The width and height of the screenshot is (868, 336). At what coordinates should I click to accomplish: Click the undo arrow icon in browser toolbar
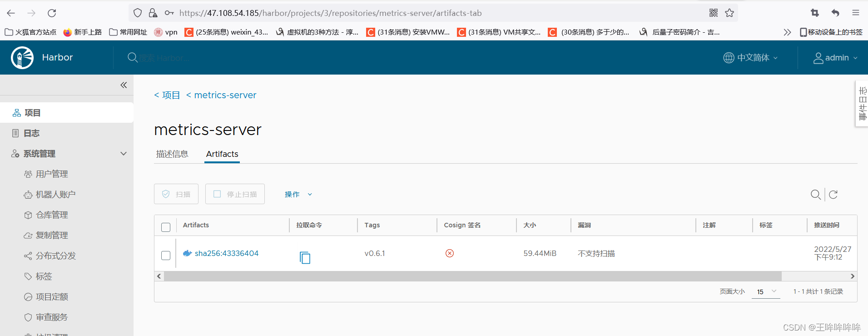coord(835,13)
